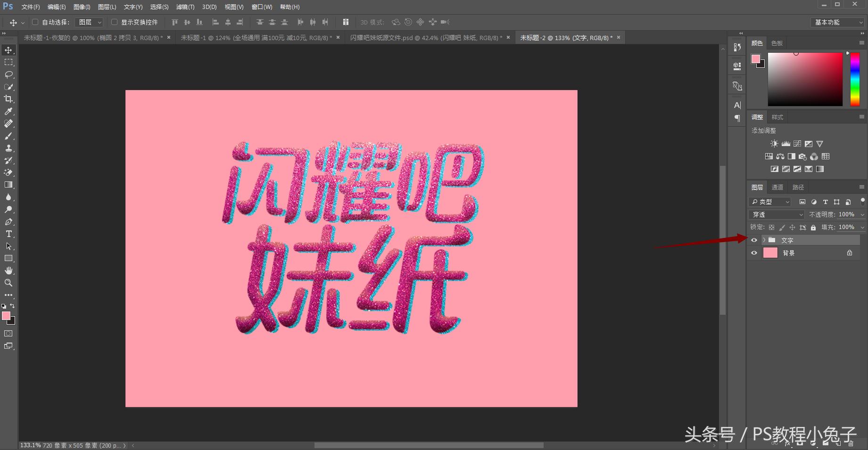Select the Type tool
The height and width of the screenshot is (450, 868).
(x=8, y=234)
